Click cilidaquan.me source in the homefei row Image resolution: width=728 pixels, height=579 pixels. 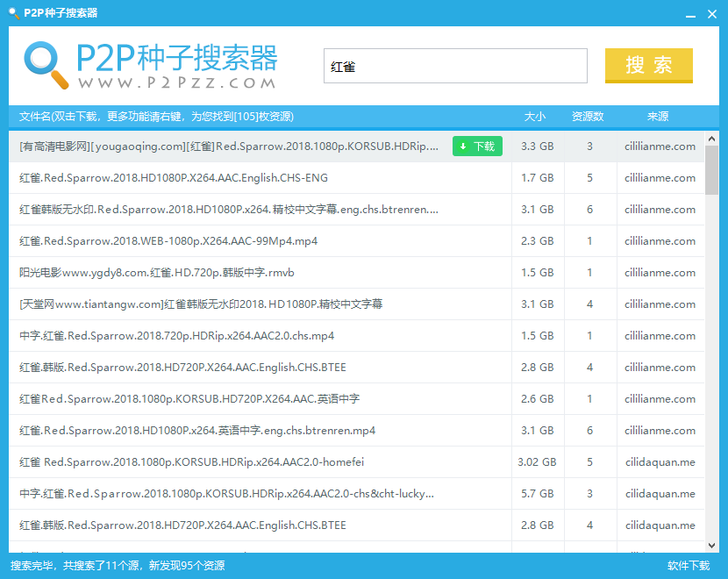click(x=660, y=462)
